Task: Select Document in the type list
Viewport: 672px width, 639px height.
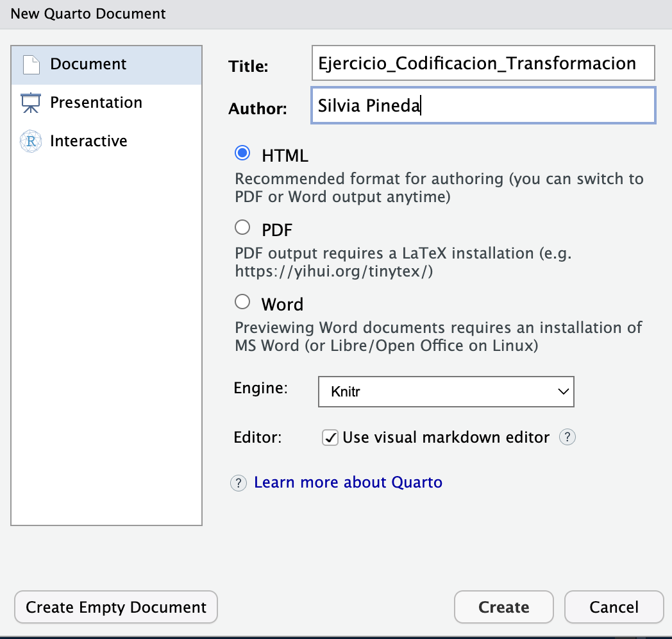Action: (88, 64)
